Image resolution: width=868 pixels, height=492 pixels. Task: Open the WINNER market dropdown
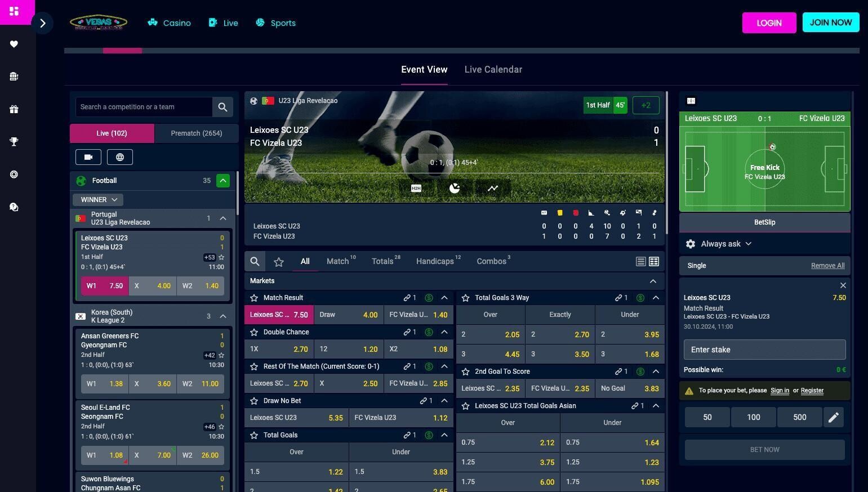(99, 200)
